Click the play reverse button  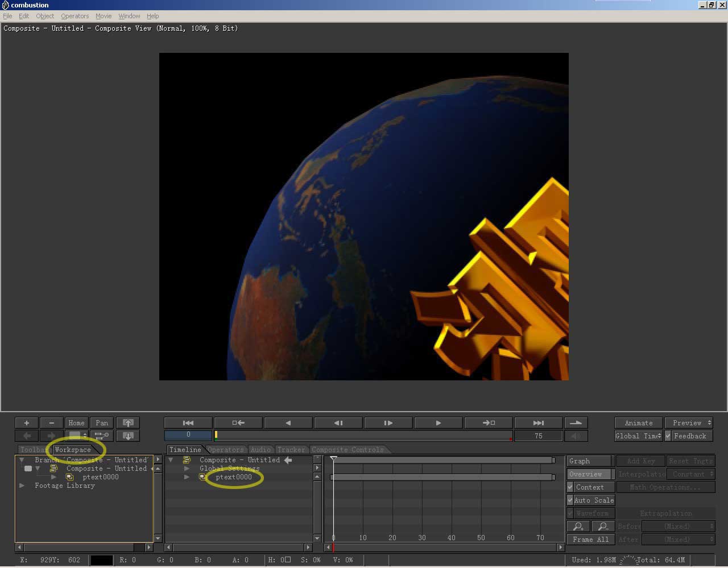[x=288, y=423]
